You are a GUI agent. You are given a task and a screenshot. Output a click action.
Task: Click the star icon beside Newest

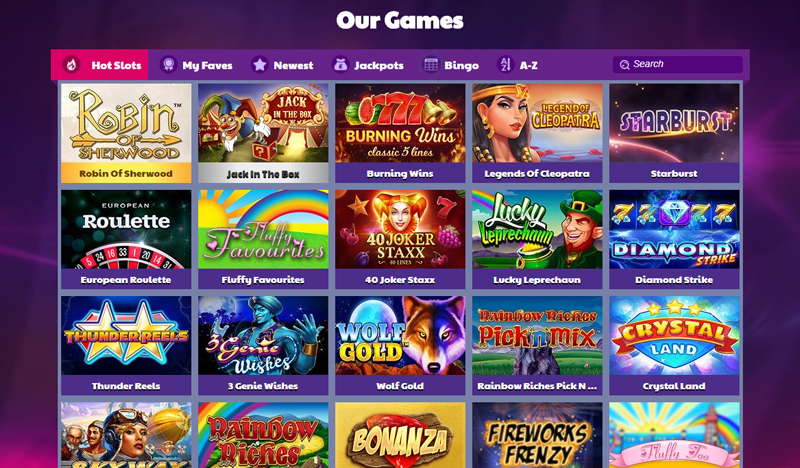tap(260, 65)
